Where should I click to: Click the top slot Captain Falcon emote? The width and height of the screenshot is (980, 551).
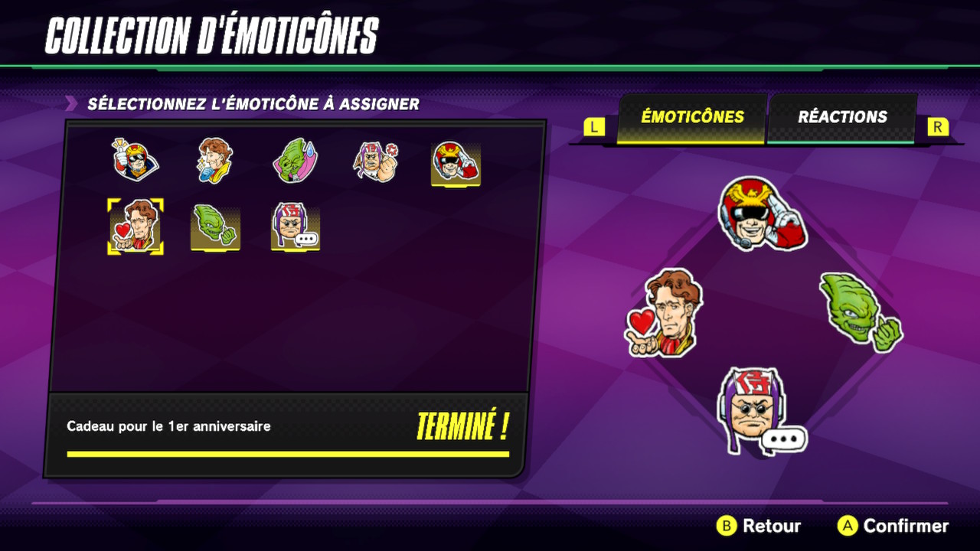pos(763,214)
